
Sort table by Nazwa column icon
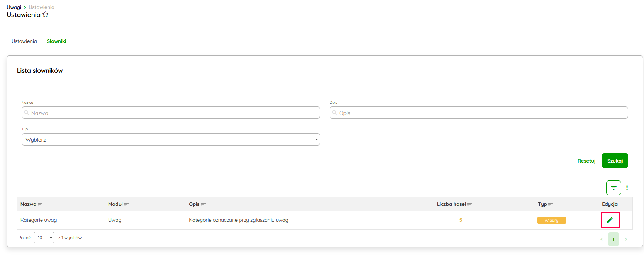pos(40,205)
